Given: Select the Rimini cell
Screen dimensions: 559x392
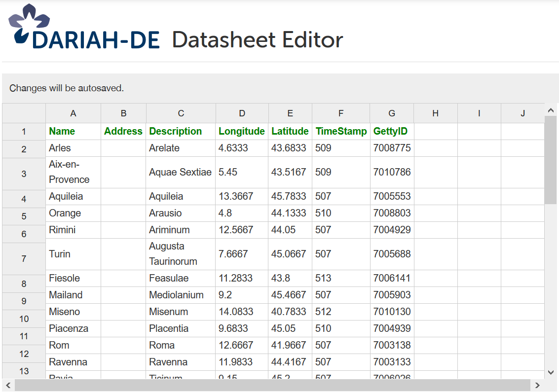Looking at the screenshot, I should [73, 230].
